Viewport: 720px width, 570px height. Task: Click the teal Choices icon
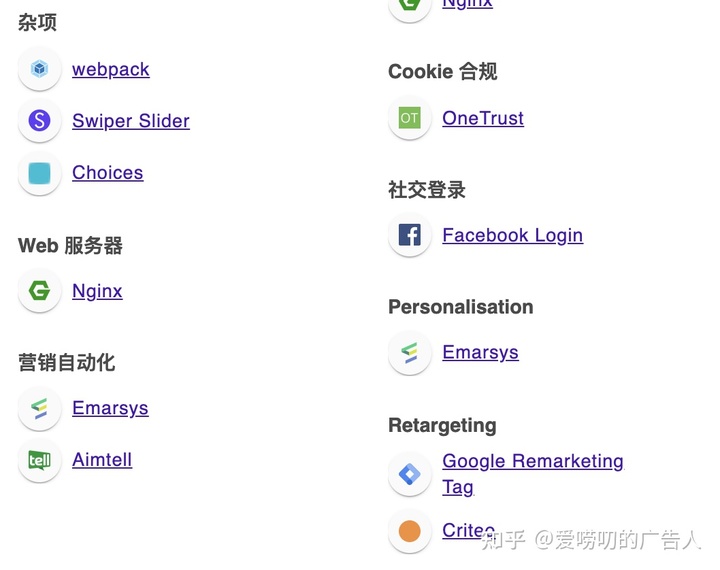(x=39, y=173)
